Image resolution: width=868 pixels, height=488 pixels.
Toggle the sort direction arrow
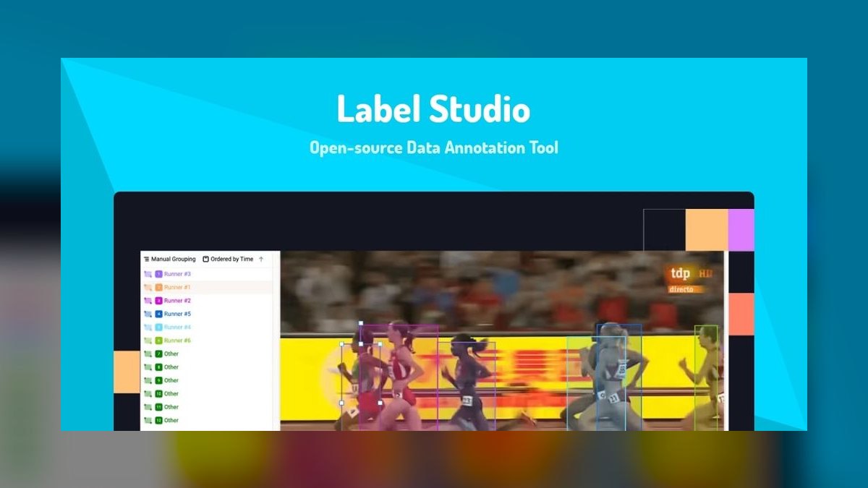point(261,259)
